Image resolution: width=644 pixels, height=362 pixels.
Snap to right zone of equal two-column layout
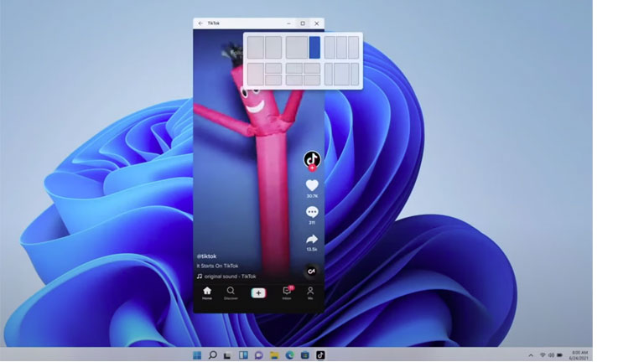273,47
